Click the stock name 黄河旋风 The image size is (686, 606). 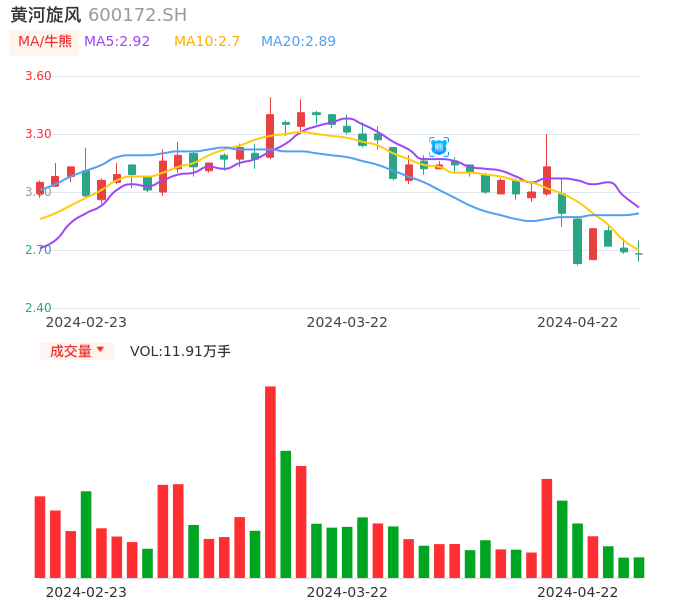tap(45, 15)
